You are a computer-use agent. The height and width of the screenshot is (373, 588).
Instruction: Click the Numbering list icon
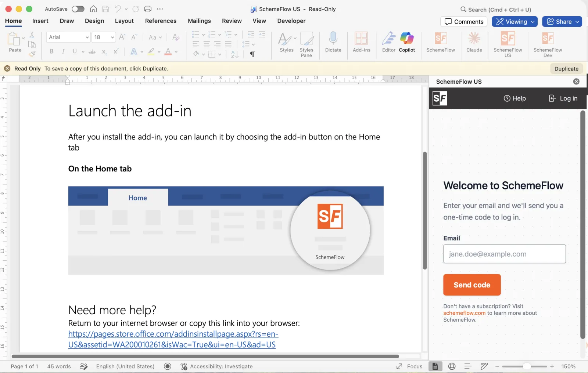[x=212, y=35]
